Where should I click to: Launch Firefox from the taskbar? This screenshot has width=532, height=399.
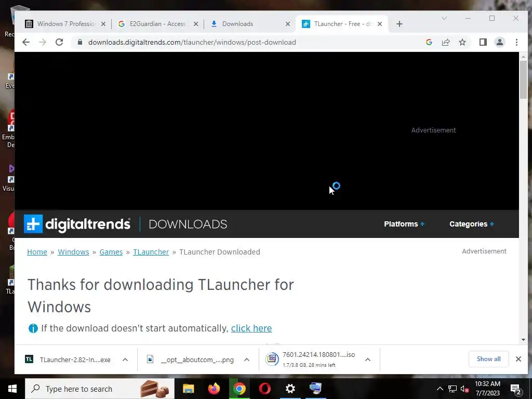pos(214,389)
